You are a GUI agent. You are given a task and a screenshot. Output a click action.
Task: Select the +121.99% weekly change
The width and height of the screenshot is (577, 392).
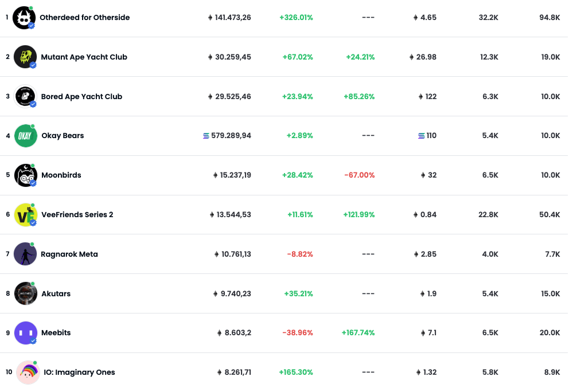pyautogui.click(x=359, y=215)
